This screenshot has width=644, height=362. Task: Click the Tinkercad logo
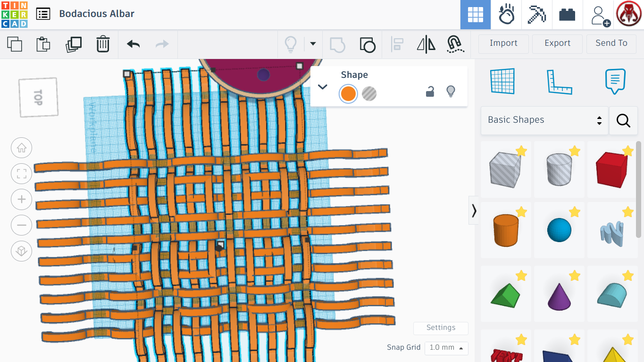pos(15,14)
